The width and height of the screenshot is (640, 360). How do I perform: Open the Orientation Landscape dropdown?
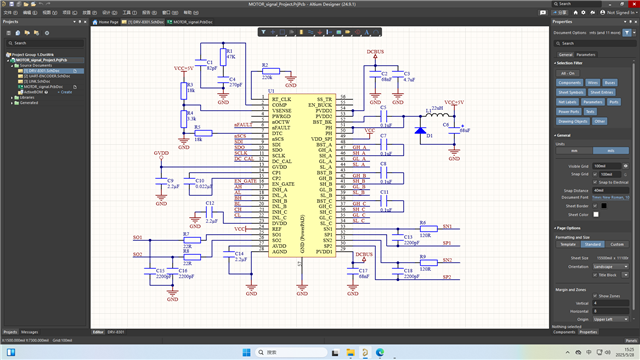pyautogui.click(x=611, y=267)
